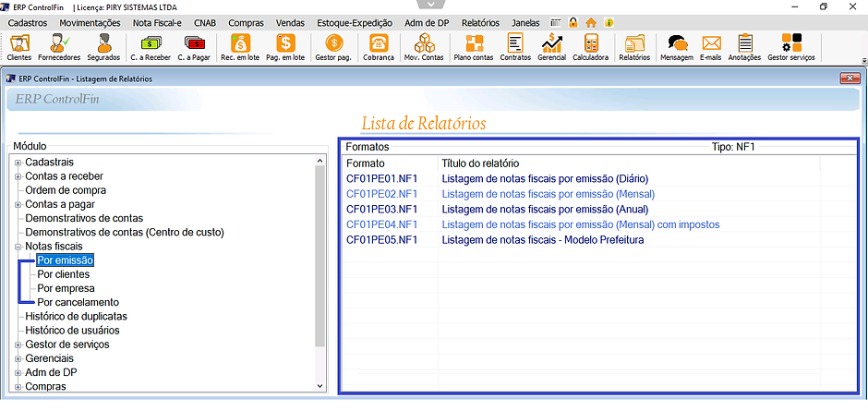Open the E-mails envelope icon

point(711,47)
